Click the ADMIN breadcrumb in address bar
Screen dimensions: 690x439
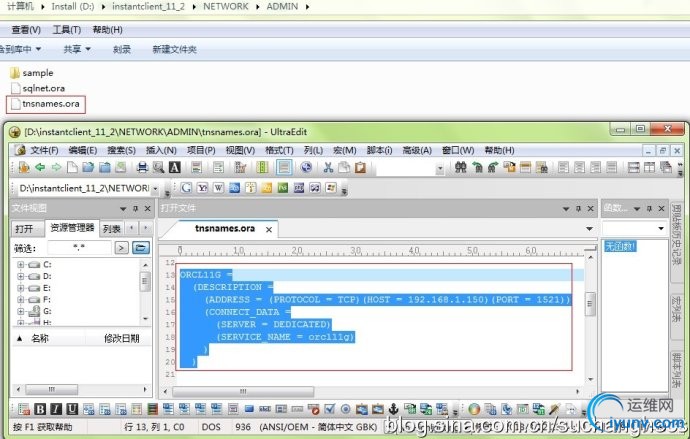coord(282,6)
